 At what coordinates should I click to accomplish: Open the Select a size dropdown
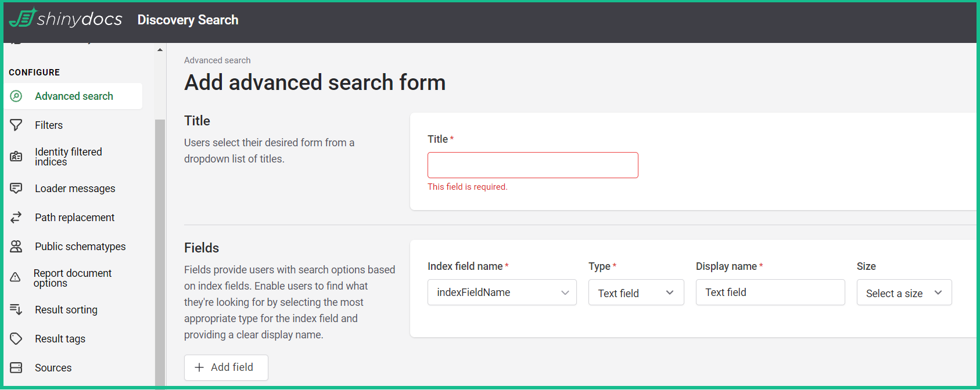click(x=904, y=293)
